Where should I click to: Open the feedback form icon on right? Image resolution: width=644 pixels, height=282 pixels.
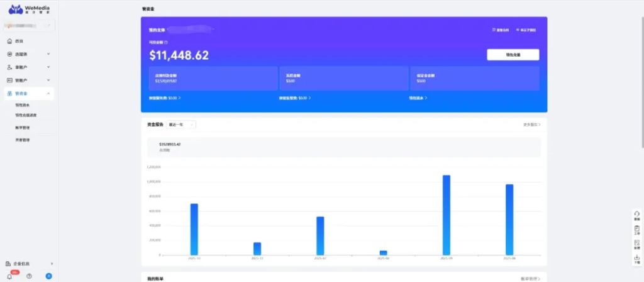(x=637, y=244)
